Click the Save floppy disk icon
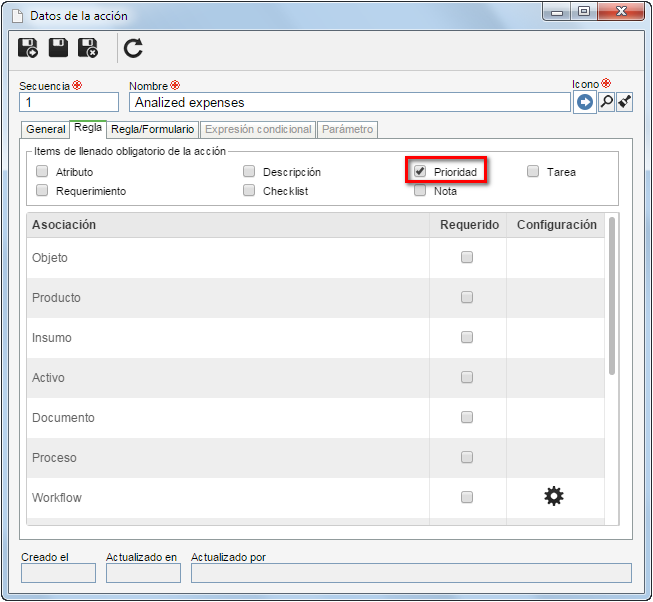The height and width of the screenshot is (602, 653). point(58,47)
